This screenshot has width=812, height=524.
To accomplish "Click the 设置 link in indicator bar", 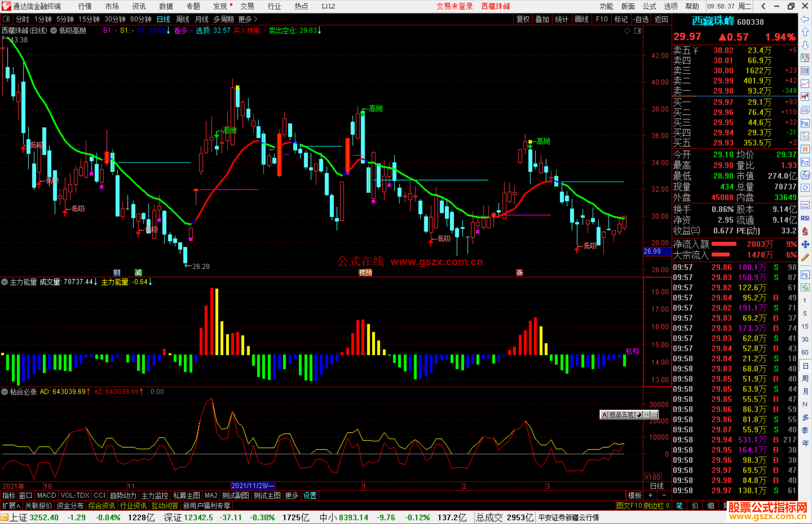I will 310,495.
